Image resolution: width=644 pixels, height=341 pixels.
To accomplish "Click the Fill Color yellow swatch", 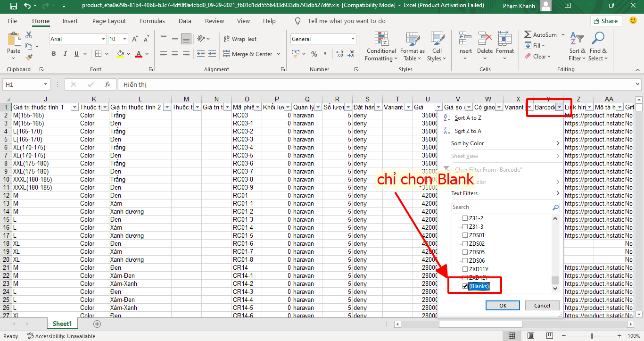I will tap(121, 54).
